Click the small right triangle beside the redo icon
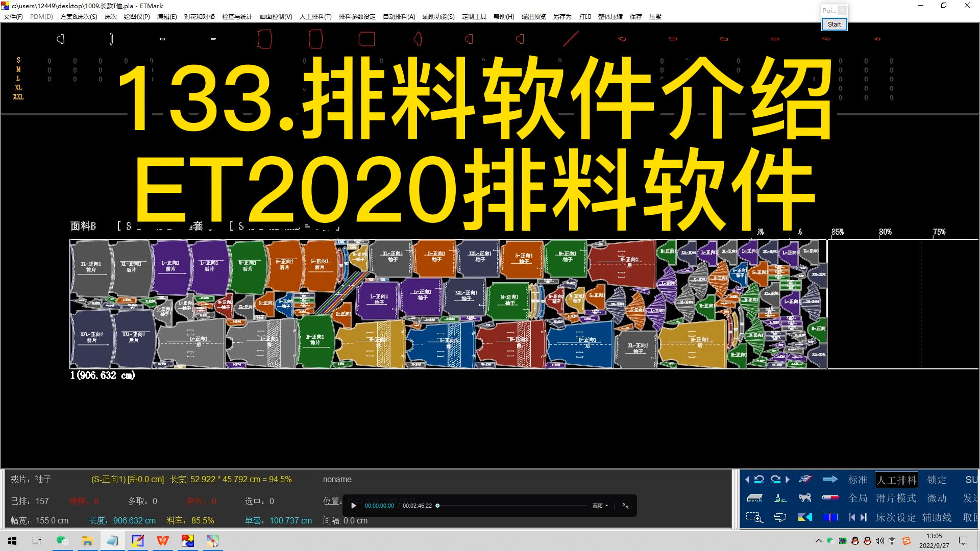The width and height of the screenshot is (980, 551). pos(788,480)
